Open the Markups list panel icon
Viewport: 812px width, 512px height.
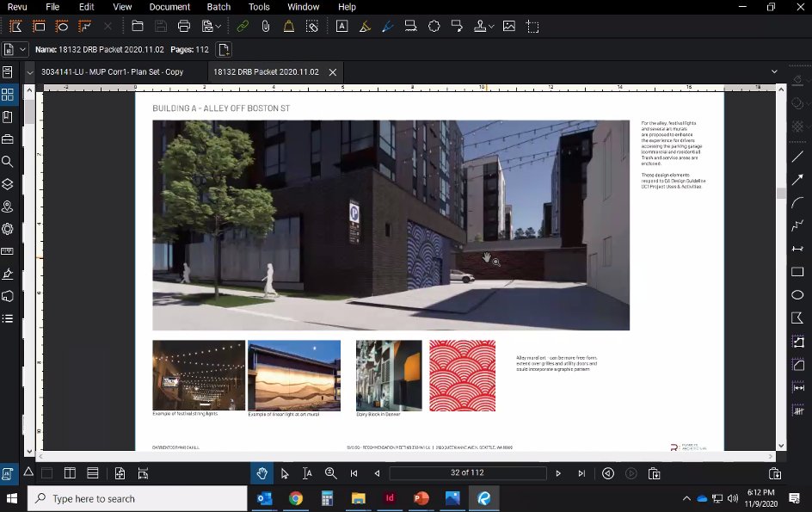coord(8,318)
